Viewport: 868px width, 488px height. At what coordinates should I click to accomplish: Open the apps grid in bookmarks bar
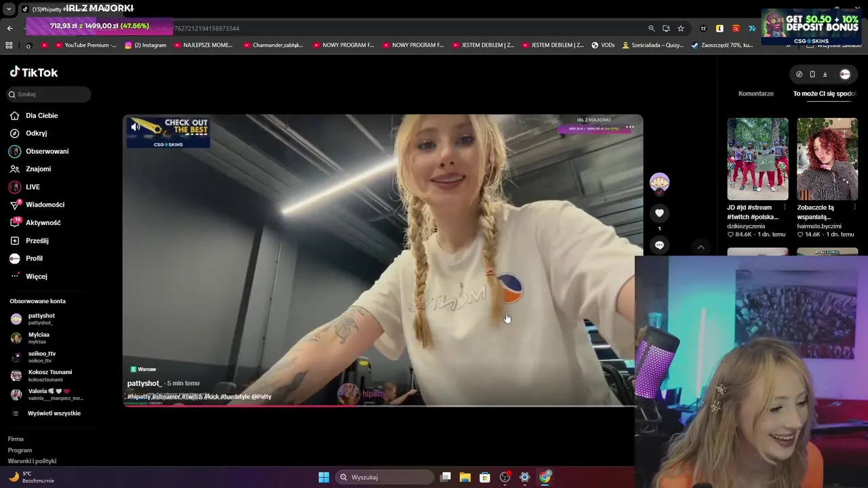[9, 45]
